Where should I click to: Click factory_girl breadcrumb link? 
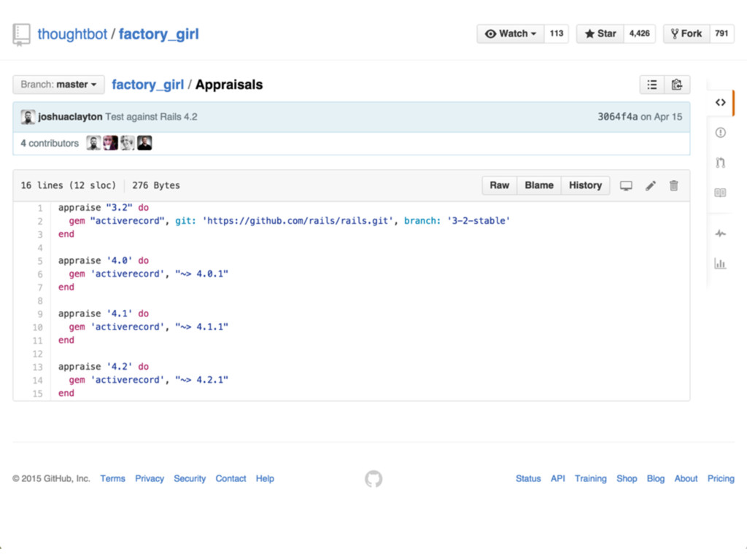pyautogui.click(x=147, y=85)
